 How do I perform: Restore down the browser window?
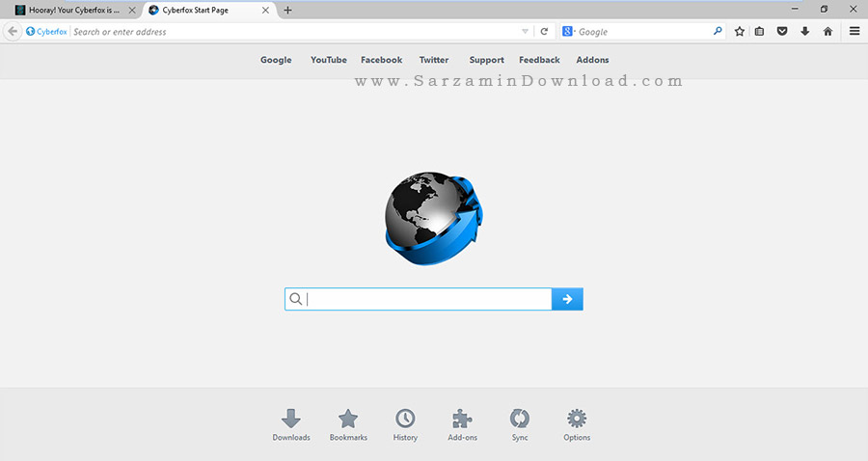[x=824, y=9]
